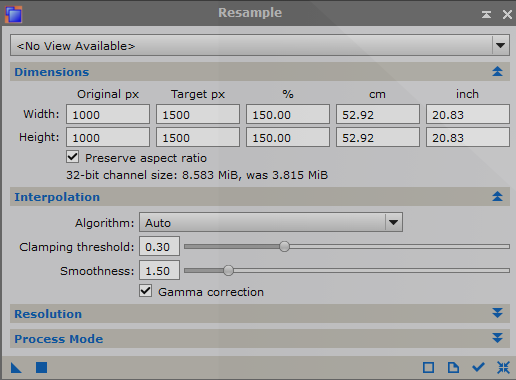This screenshot has width=516, height=380.
Task: Click the Target px column header
Action: point(198,94)
